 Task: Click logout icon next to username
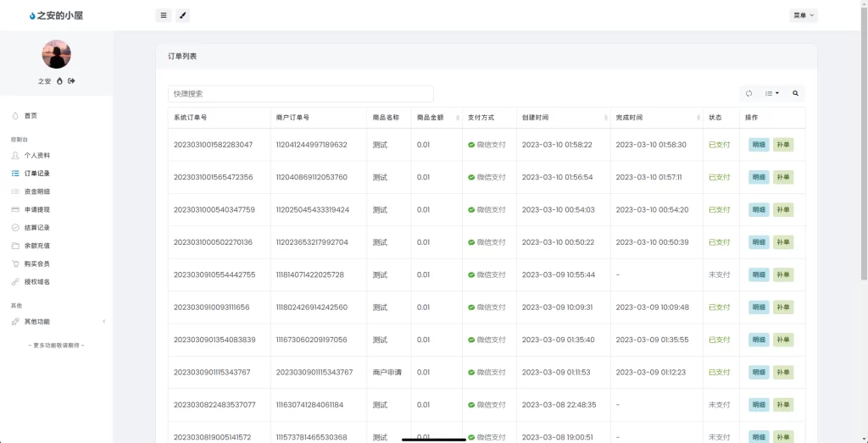point(71,81)
